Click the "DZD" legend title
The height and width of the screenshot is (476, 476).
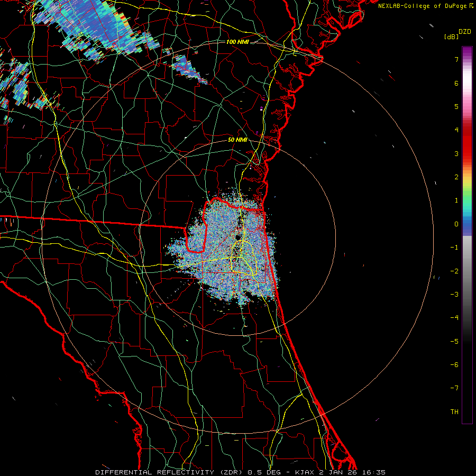click(465, 32)
